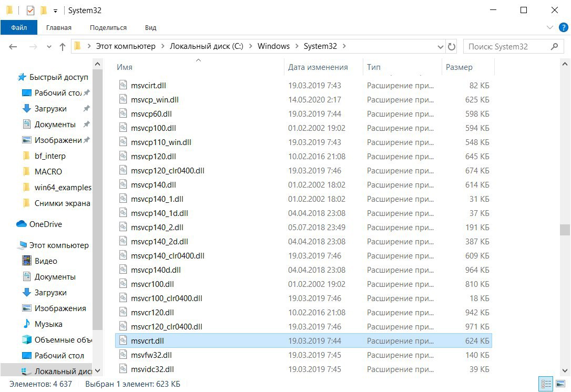This screenshot has width=571, height=392.
Task: Expand the ribbon with the chevron
Action: tap(550, 28)
